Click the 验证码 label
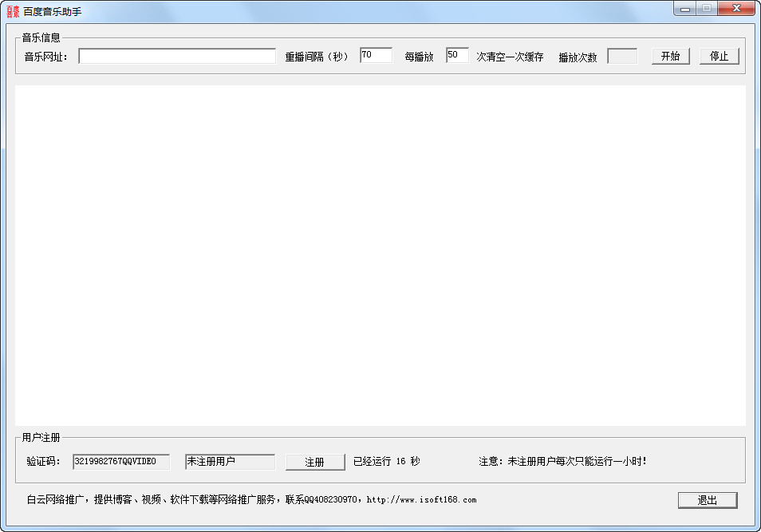 click(x=44, y=461)
